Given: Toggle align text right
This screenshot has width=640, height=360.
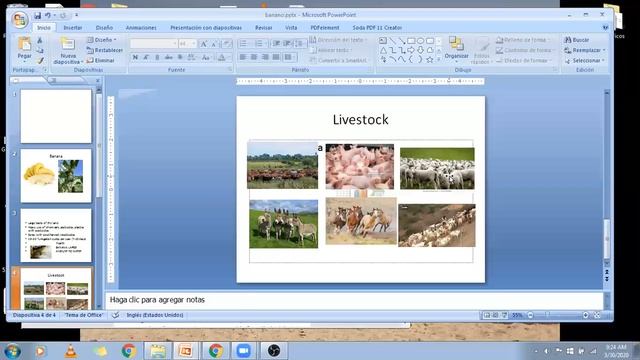Looking at the screenshot, I should [265, 57].
